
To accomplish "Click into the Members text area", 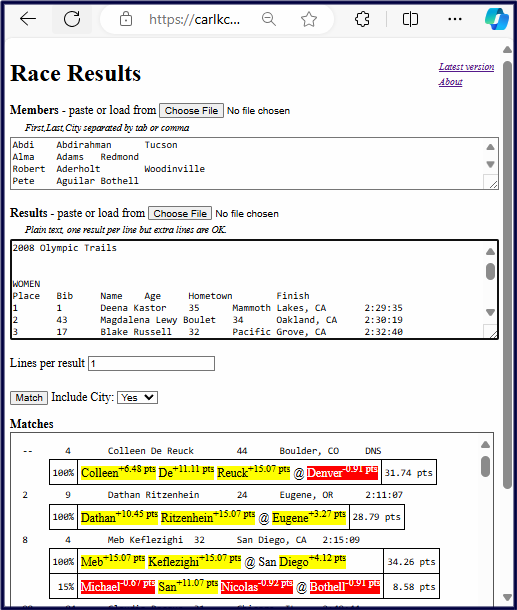I will click(x=247, y=163).
